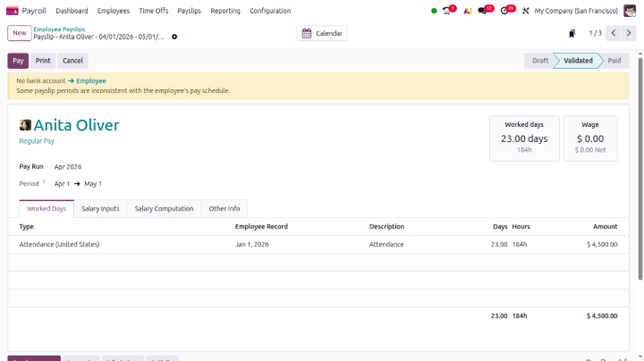Go to the previous payslip record
644x361 pixels.
pyautogui.click(x=614, y=33)
